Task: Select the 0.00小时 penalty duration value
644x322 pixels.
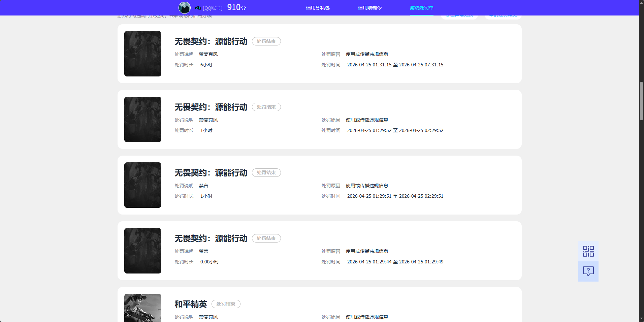Action: [210, 262]
